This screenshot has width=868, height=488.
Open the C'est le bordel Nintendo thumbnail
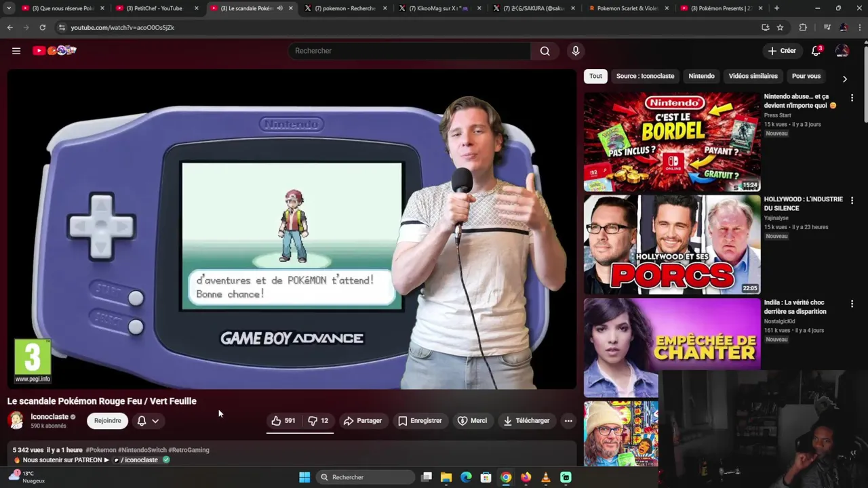[672, 142]
